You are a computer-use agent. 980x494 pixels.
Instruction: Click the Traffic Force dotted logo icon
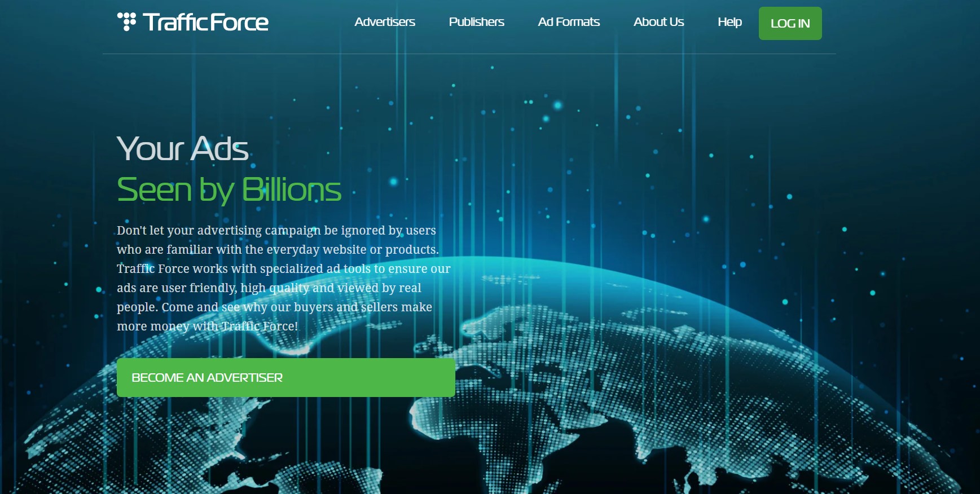[x=126, y=21]
